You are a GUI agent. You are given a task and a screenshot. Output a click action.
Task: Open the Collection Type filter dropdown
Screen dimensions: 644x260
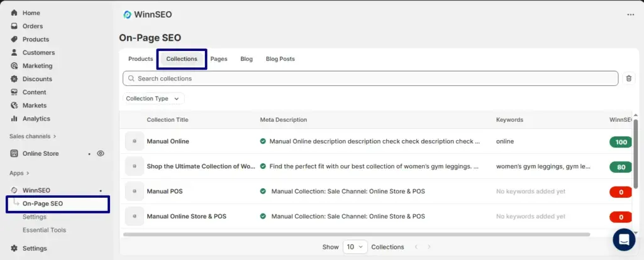pyautogui.click(x=153, y=99)
